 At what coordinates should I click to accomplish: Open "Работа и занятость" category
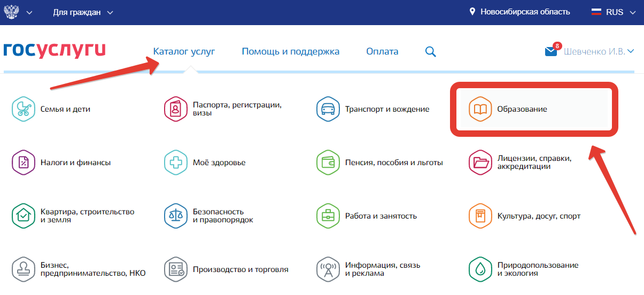click(x=381, y=216)
